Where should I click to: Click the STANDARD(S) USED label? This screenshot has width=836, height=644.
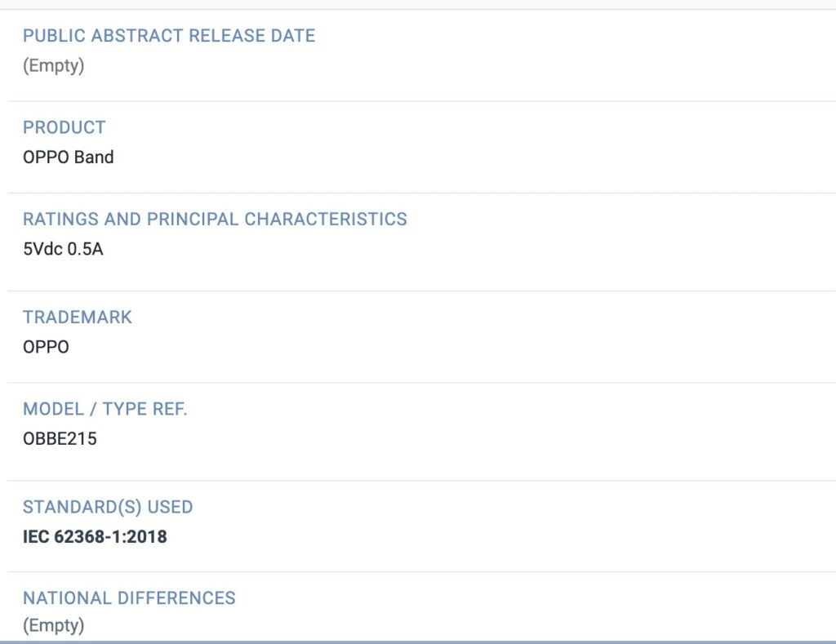[108, 507]
